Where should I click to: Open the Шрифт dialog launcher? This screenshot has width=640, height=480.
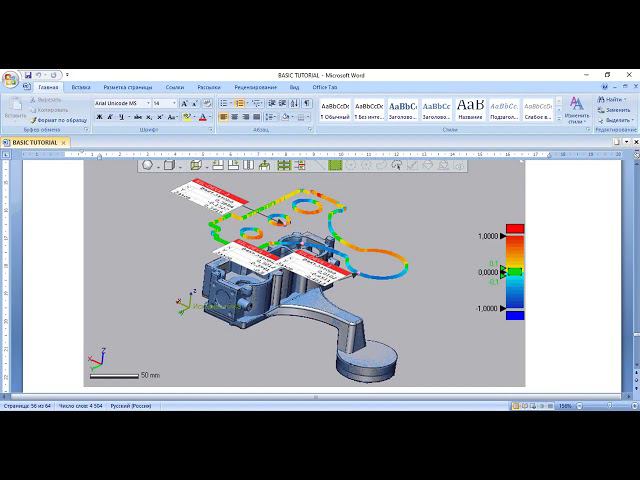click(x=211, y=130)
